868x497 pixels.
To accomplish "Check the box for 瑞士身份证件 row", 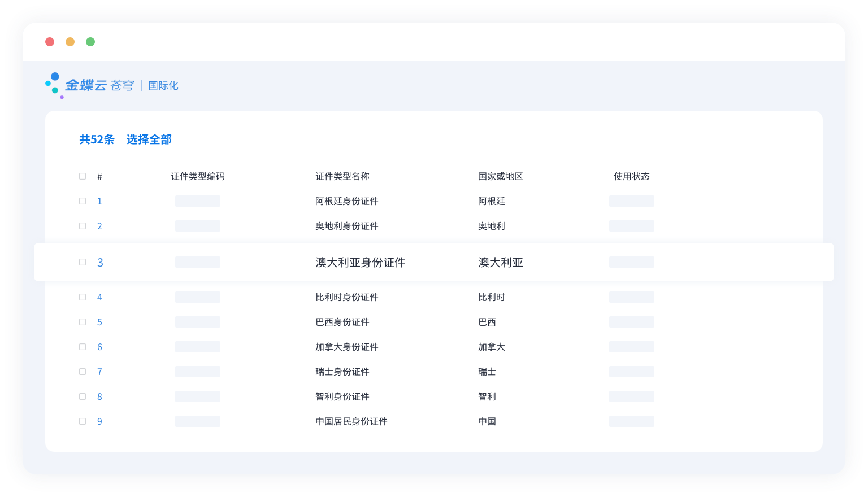I will click(x=83, y=372).
